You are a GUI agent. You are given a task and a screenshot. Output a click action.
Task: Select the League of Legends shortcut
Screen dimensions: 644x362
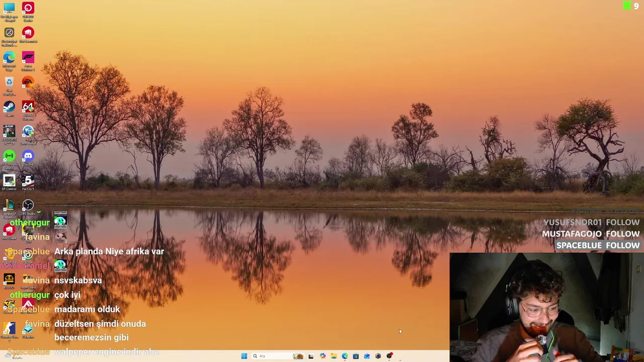tap(9, 208)
